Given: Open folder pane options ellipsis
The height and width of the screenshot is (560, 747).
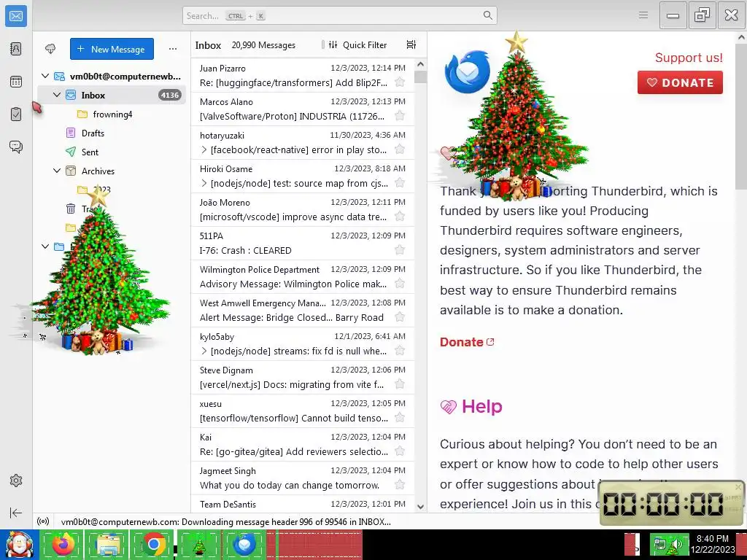Looking at the screenshot, I should click(172, 49).
